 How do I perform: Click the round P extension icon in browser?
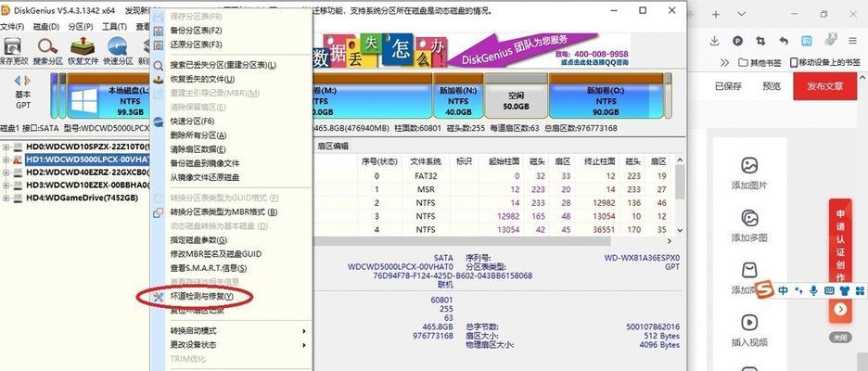coord(737,41)
